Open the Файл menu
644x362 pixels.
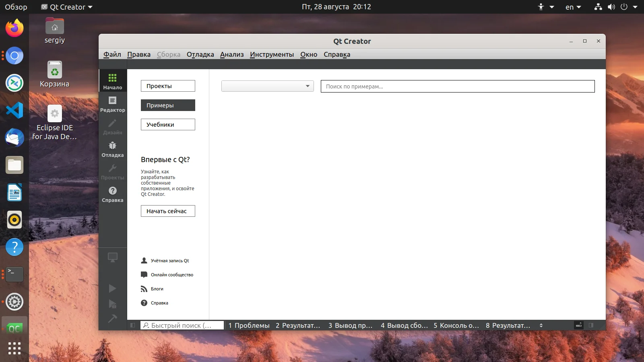click(x=112, y=54)
